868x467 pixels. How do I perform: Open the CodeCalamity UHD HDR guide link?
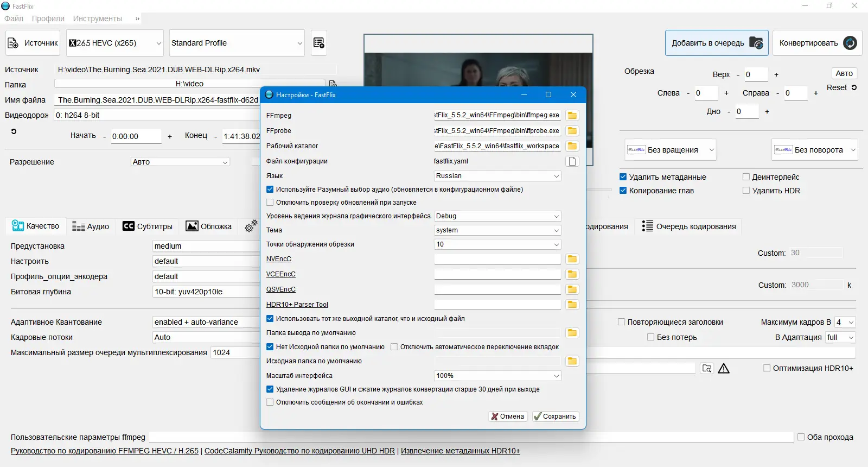[x=299, y=451]
